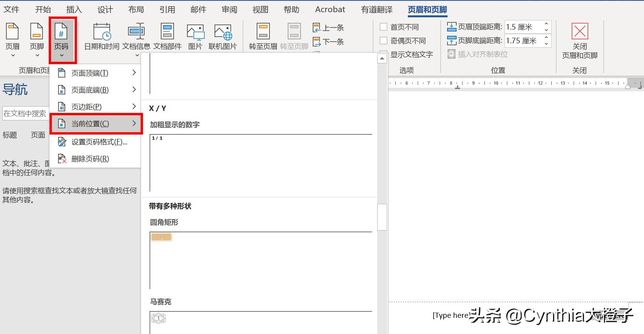Viewport: 644px width, 334px height.
Task: Select the 页眉和页脚 ribbon tab
Action: 427,9
